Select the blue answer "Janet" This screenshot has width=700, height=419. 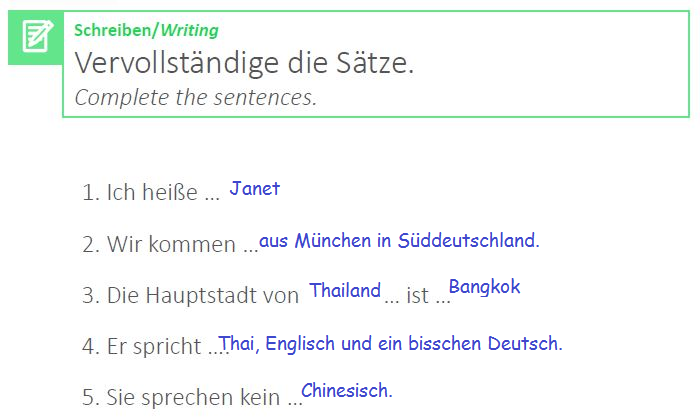(x=255, y=188)
